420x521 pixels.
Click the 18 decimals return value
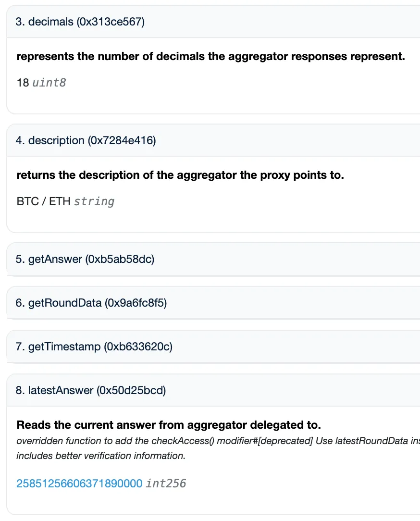click(23, 83)
